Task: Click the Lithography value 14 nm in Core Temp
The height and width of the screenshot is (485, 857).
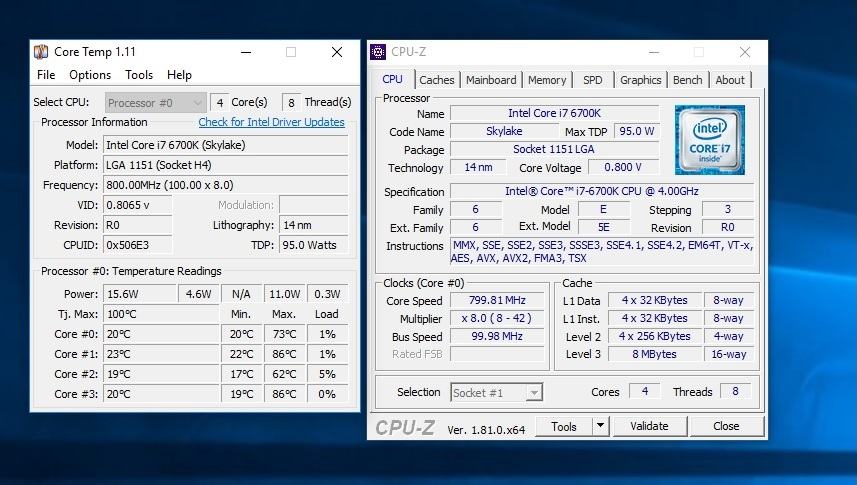Action: click(x=314, y=225)
